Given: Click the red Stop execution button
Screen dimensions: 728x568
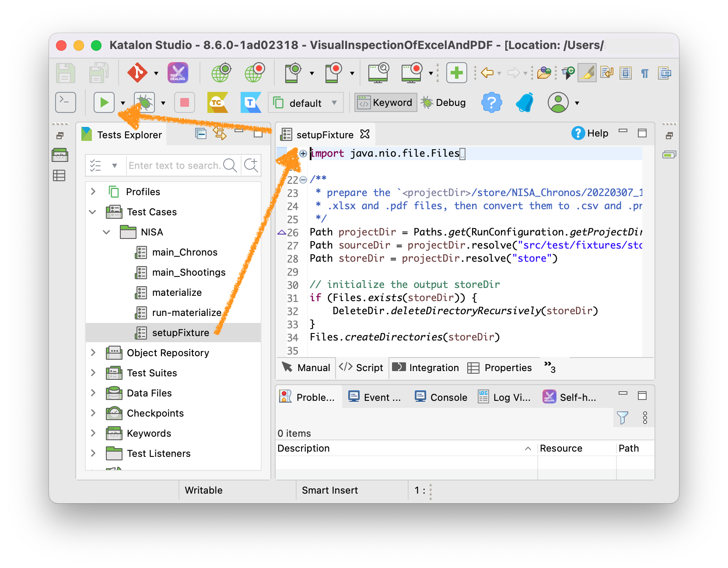Looking at the screenshot, I should (185, 102).
